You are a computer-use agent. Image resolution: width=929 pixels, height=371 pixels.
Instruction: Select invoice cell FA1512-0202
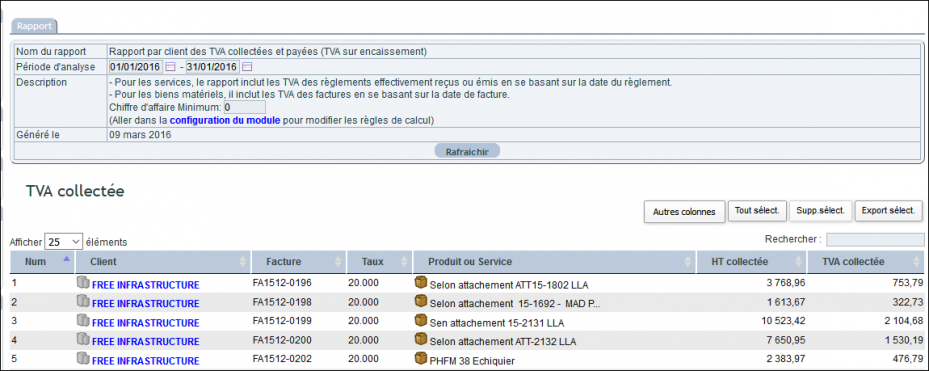pos(282,359)
